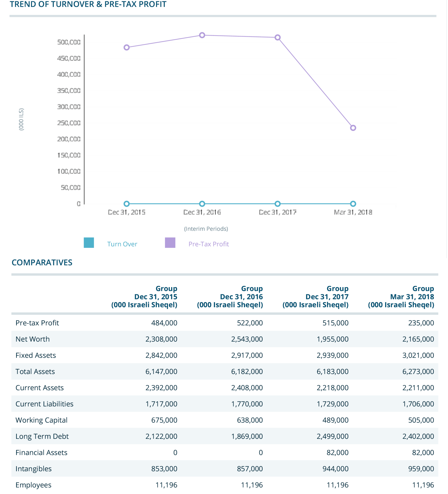The image size is (448, 494).
Task: Click Pre-Tax Profit point at Dec 31, 2017
Action: tap(277, 37)
